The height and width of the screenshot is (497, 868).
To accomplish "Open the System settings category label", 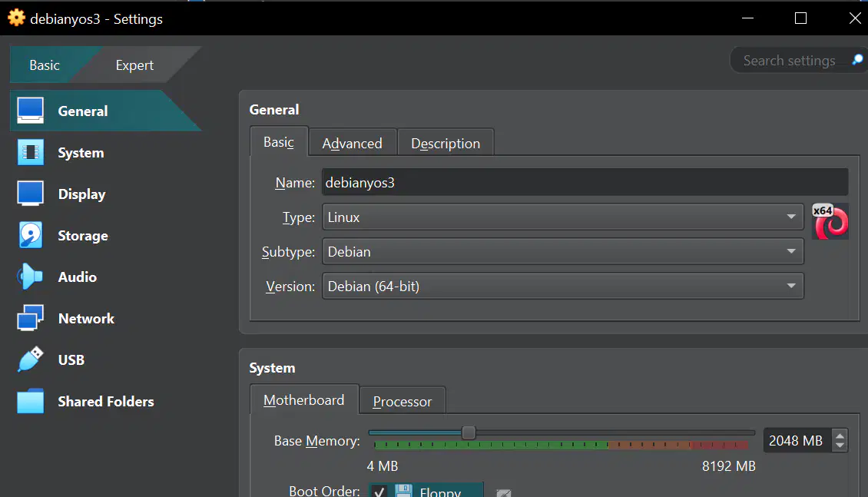I will [81, 153].
